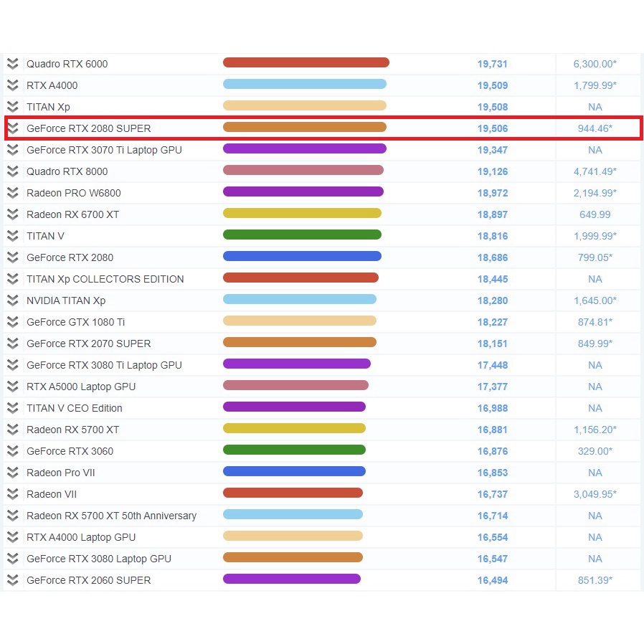644x644 pixels.
Task: Click the score 19,347
Action: coord(493,150)
